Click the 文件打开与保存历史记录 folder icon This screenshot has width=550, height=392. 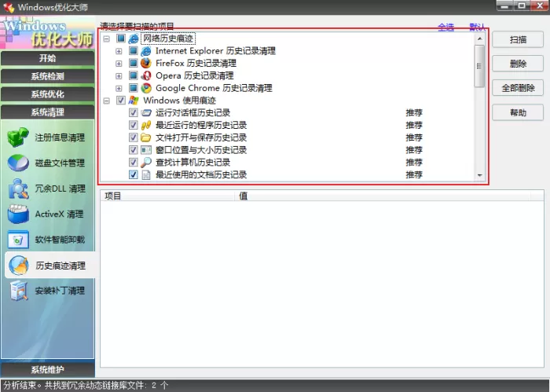point(146,137)
